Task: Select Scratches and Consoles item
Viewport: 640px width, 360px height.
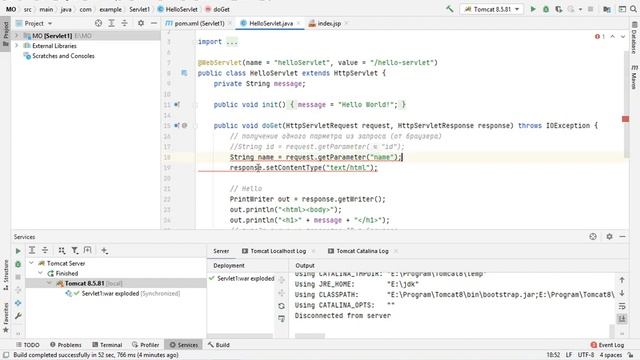Action: point(63,56)
